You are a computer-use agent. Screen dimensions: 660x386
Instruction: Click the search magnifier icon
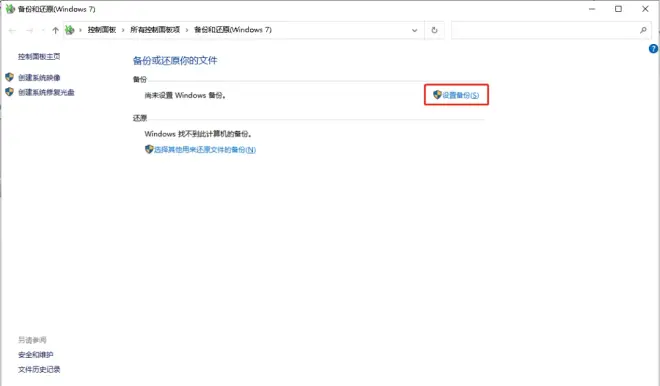643,30
